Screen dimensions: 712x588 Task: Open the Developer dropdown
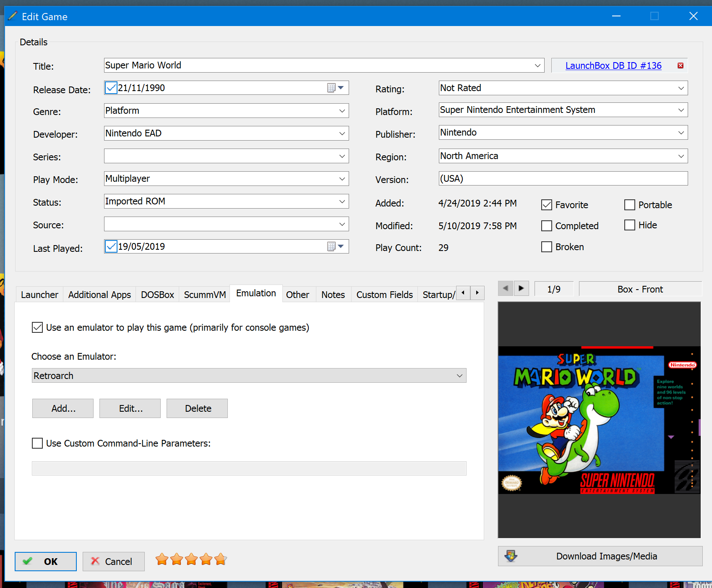[342, 133]
